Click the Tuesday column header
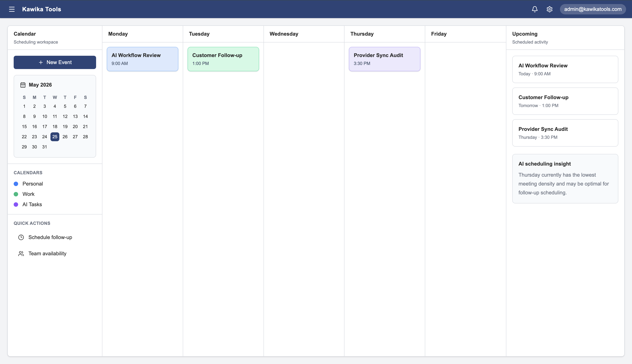632x364 pixels. point(199,34)
